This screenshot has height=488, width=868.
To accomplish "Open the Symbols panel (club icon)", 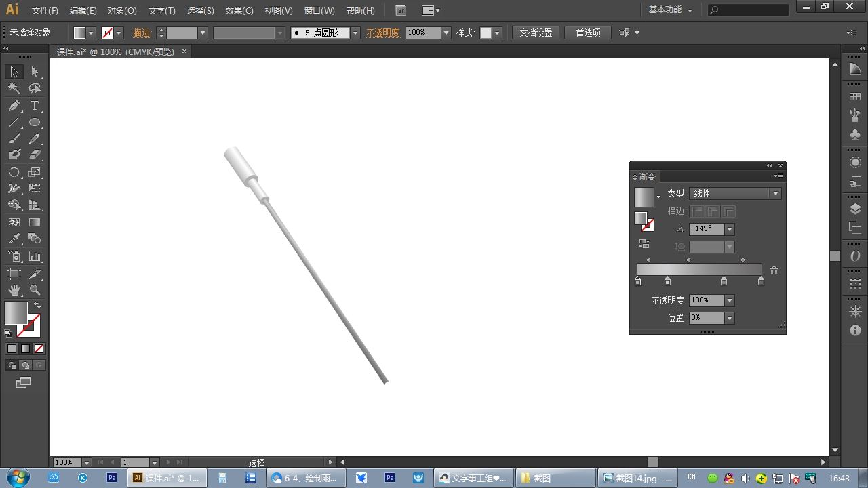I will point(855,135).
